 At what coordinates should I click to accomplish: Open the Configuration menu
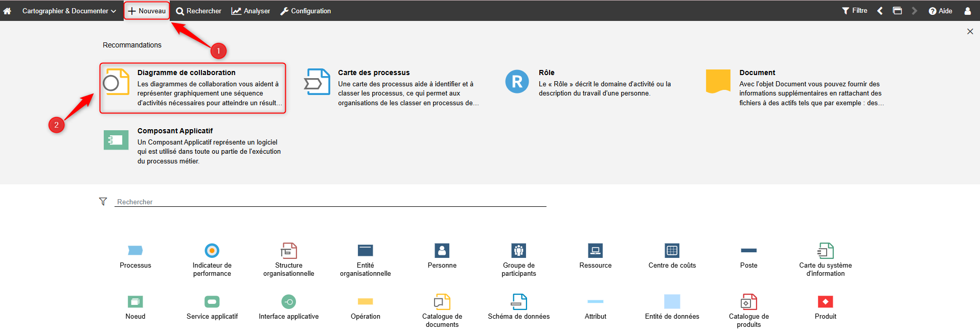point(305,11)
